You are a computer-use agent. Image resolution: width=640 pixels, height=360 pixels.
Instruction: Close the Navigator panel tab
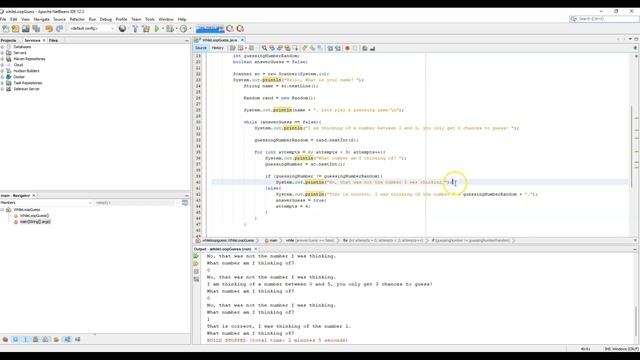pos(34,196)
